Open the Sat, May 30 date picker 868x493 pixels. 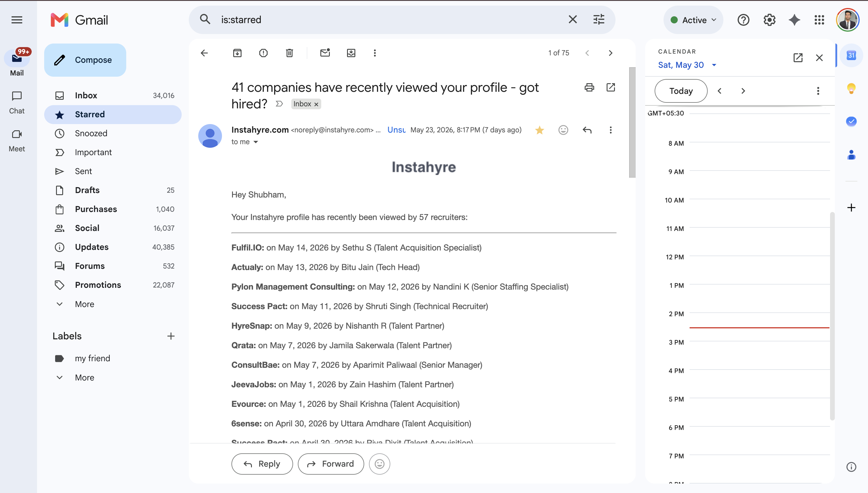(x=687, y=65)
